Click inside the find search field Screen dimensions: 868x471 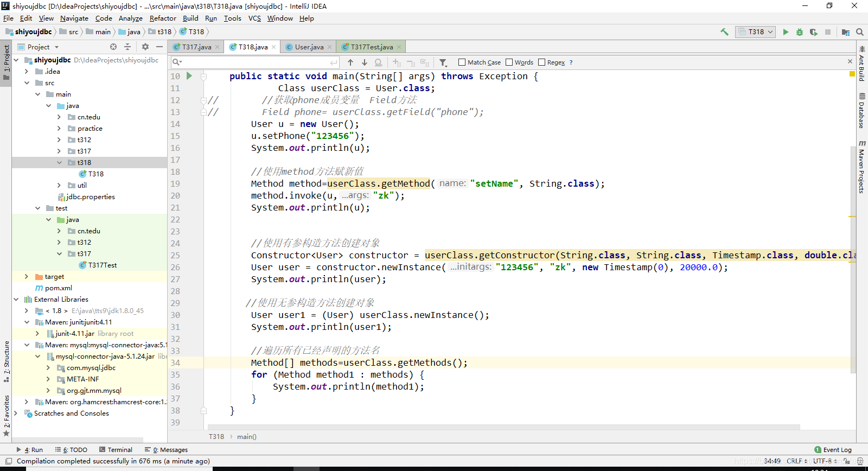[255, 62]
